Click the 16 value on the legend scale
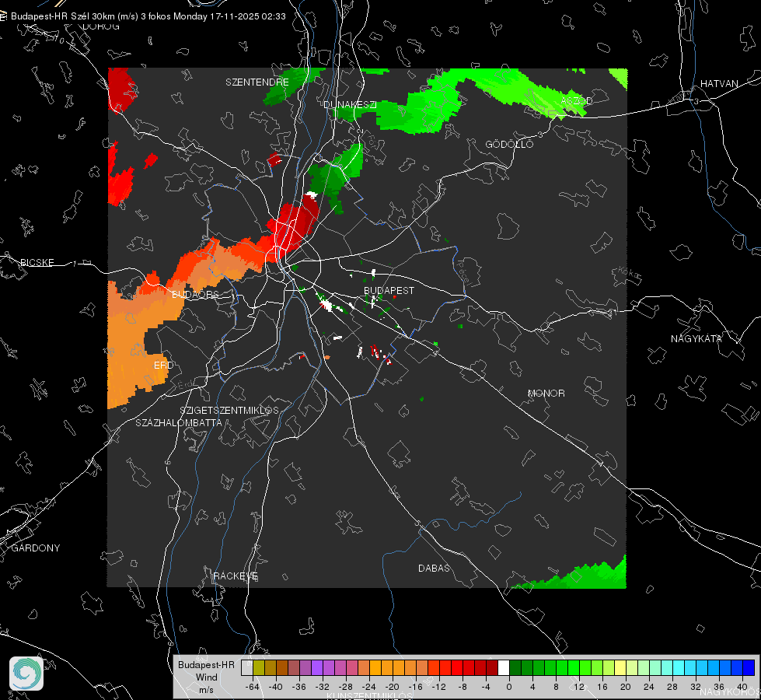Screen dimensions: 761x700 pos(602,687)
